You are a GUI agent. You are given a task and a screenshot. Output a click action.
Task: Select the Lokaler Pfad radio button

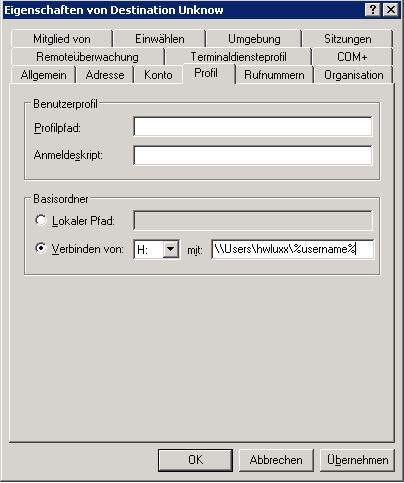(x=41, y=220)
